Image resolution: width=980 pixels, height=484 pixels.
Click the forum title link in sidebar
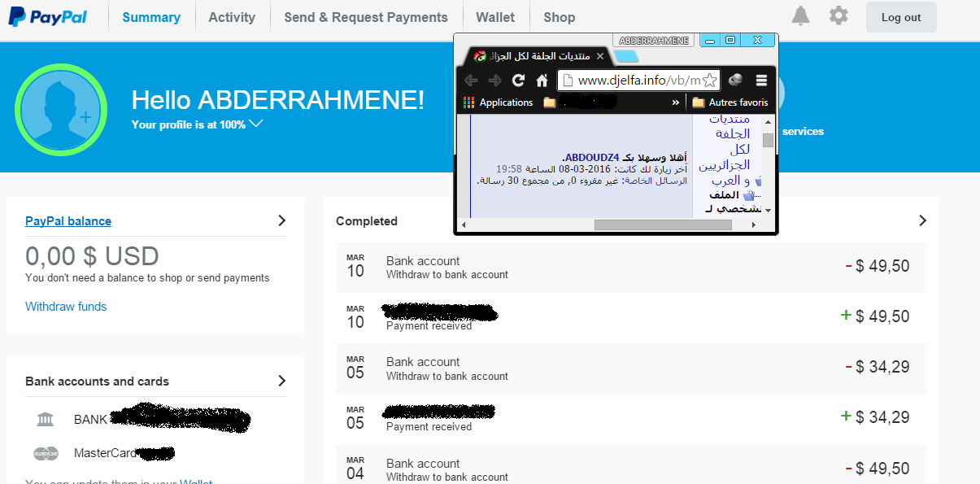[724, 150]
